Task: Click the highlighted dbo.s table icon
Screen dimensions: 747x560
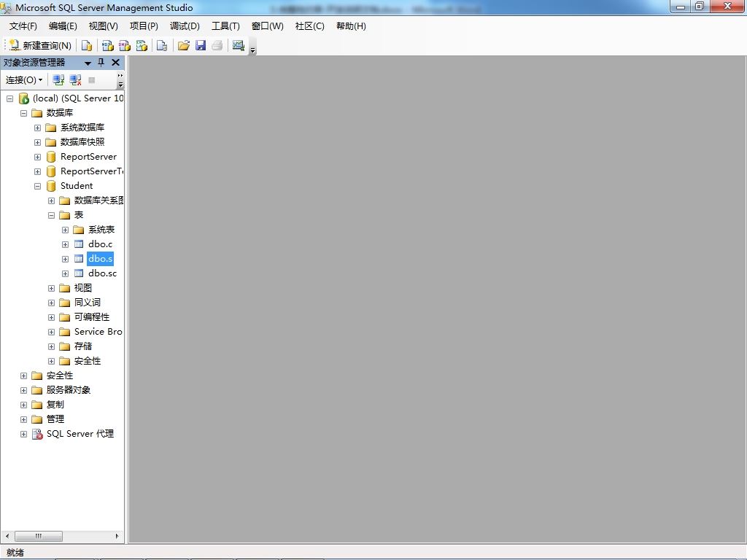Action: click(x=79, y=259)
